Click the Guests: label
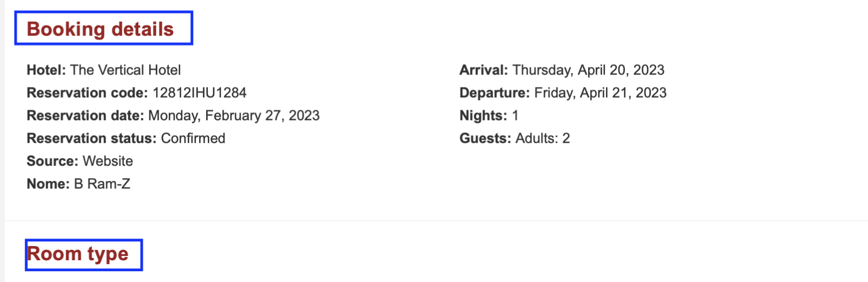The image size is (868, 282). [x=486, y=139]
